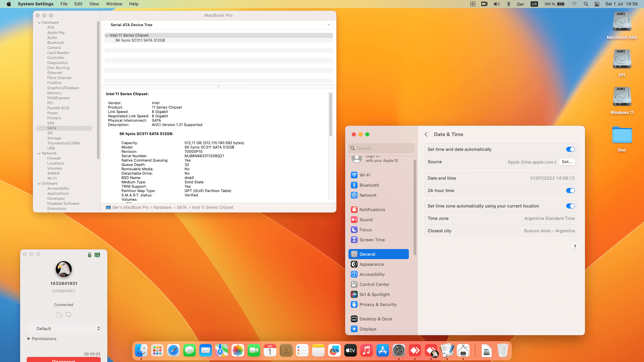644x362 pixels.
Task: Select General in settings sidebar
Action: pos(378,254)
